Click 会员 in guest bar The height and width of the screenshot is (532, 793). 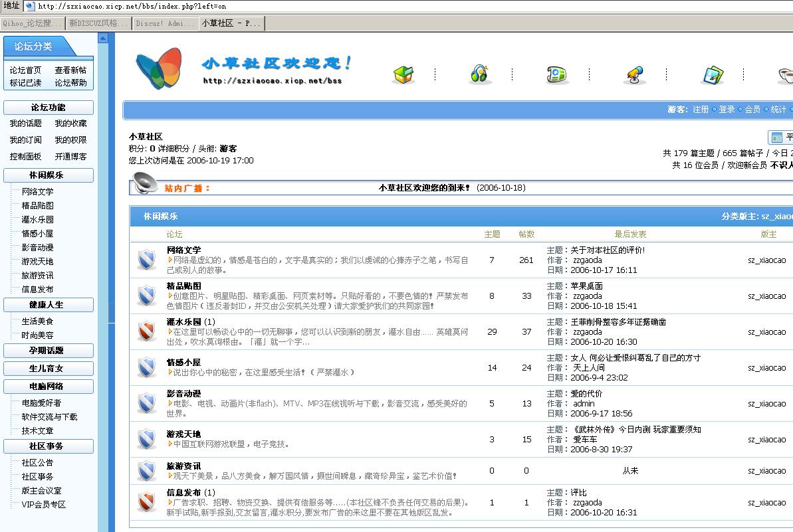pyautogui.click(x=752, y=109)
